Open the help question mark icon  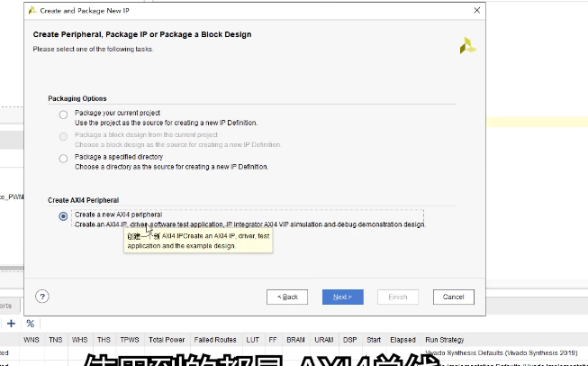click(x=42, y=297)
